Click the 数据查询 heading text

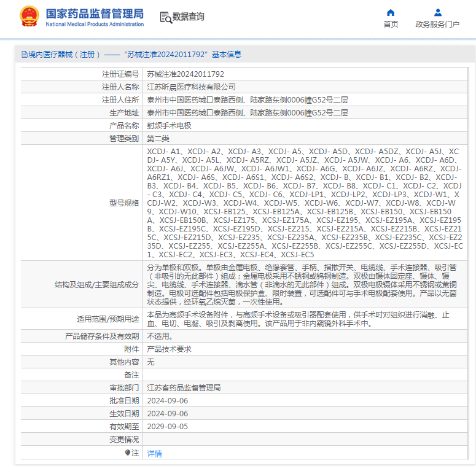[188, 17]
